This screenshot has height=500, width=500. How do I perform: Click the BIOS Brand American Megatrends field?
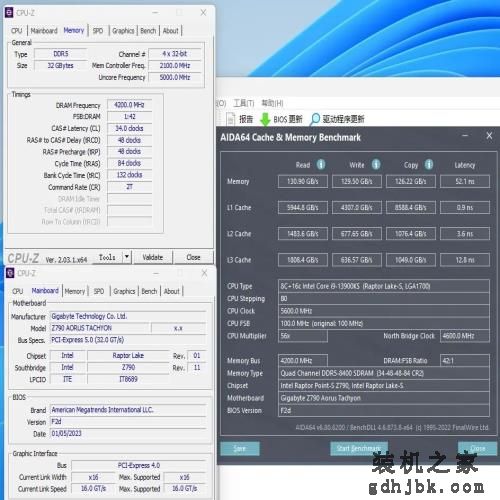point(128,410)
